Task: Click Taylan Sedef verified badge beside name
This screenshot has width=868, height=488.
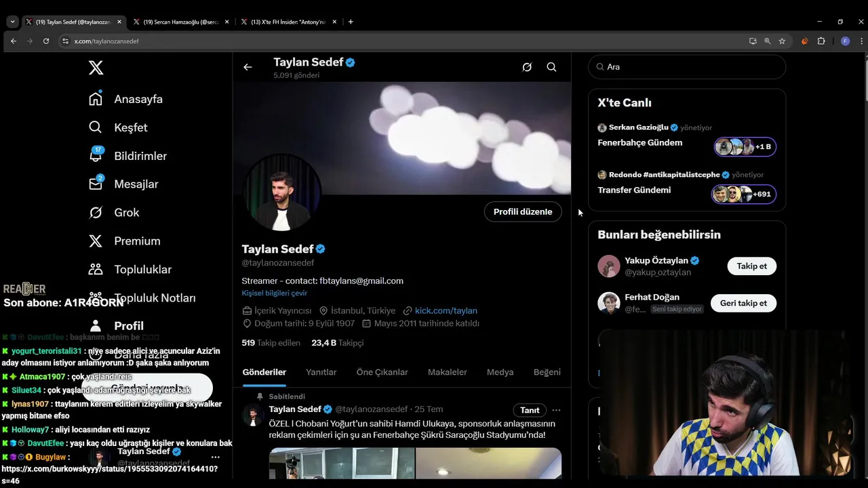Action: [x=321, y=249]
